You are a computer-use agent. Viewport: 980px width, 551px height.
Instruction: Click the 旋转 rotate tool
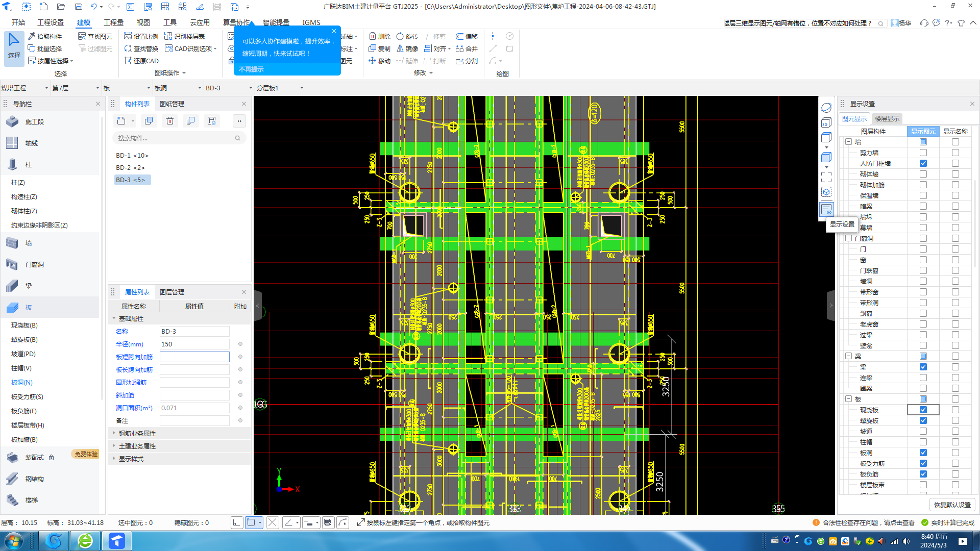point(407,36)
